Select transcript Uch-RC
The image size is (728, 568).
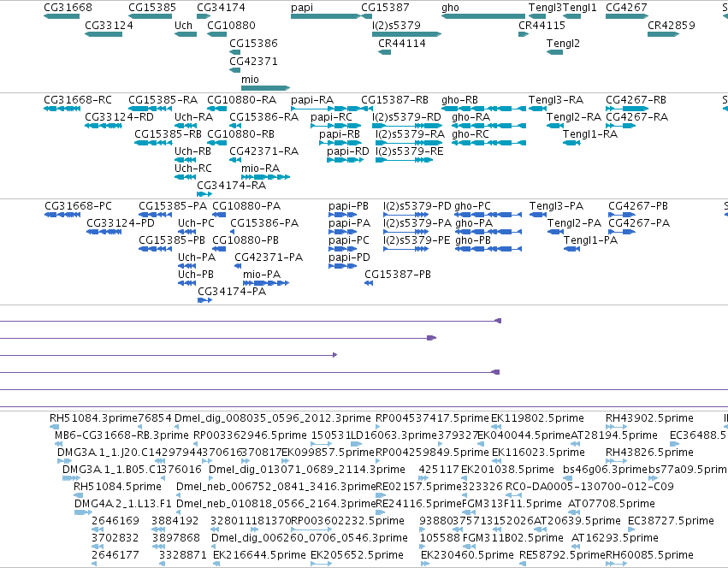pos(186,177)
